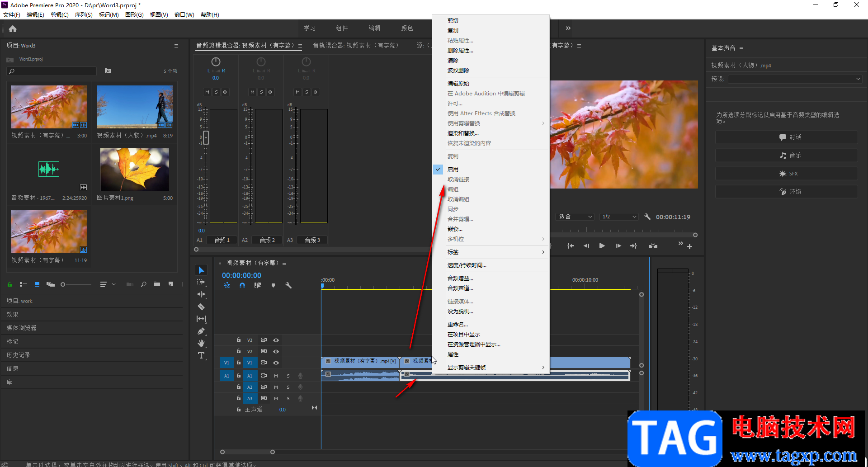
Task: Toggle V2 track visibility eye
Action: 276,351
